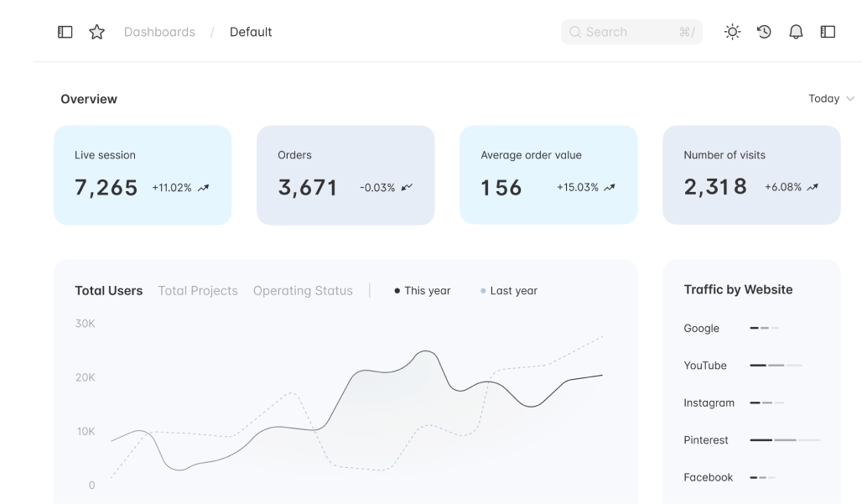Open the history clock icon
Image resolution: width=862 pixels, height=504 pixels.
[x=764, y=32]
